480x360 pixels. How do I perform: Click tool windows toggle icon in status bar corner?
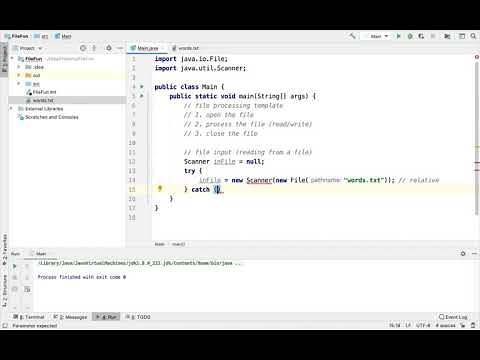[x=5, y=326]
